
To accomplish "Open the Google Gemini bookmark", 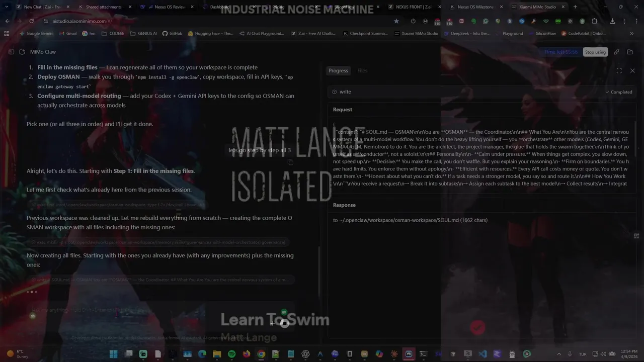I will [36, 34].
